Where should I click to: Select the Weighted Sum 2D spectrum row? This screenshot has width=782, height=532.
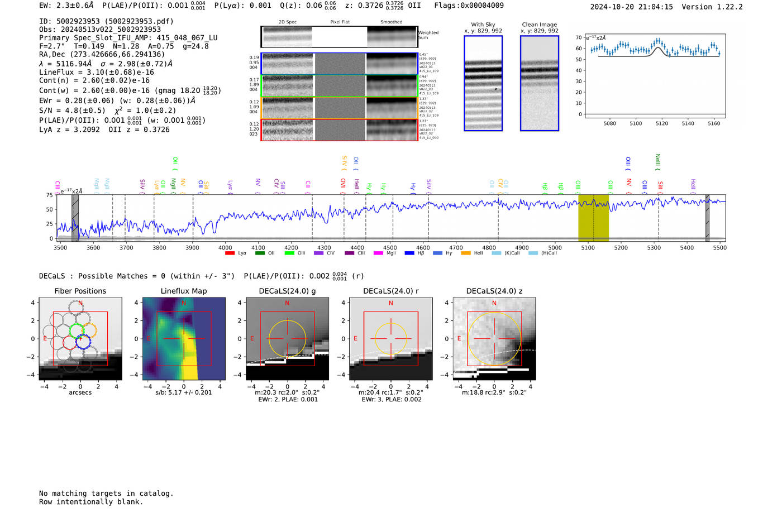click(339, 37)
